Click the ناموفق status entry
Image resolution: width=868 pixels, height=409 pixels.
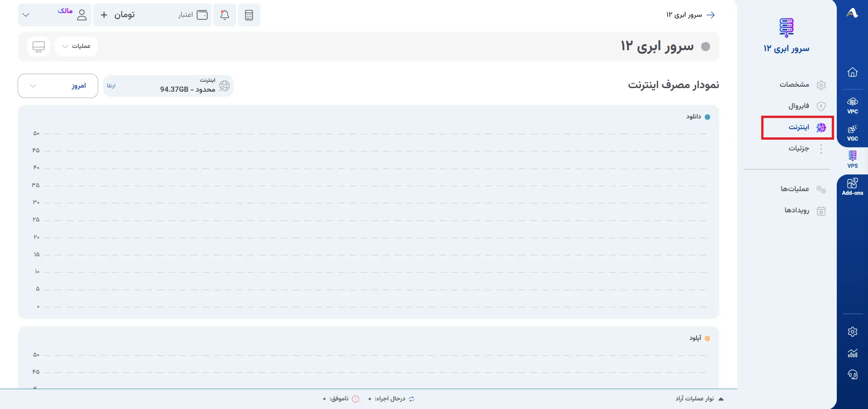pyautogui.click(x=341, y=399)
